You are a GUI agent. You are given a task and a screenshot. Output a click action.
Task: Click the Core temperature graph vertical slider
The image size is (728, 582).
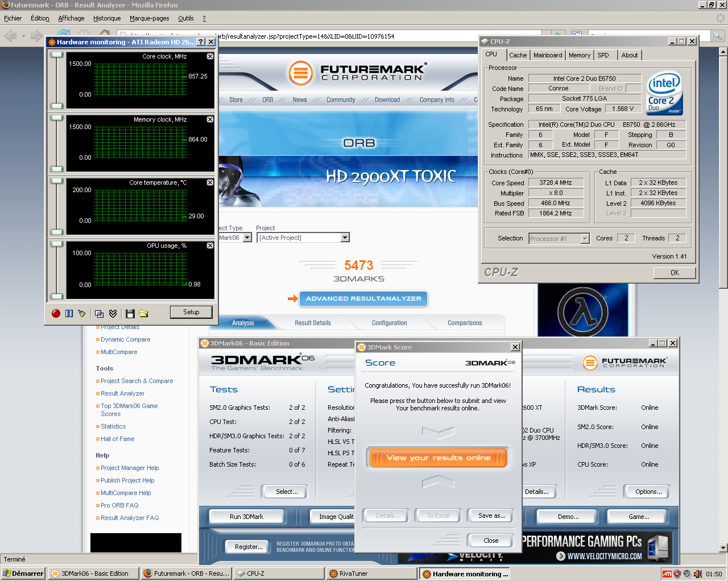pos(56,206)
